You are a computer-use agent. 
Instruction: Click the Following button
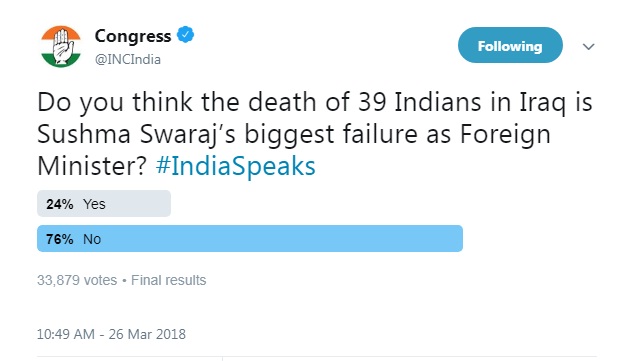pos(510,45)
